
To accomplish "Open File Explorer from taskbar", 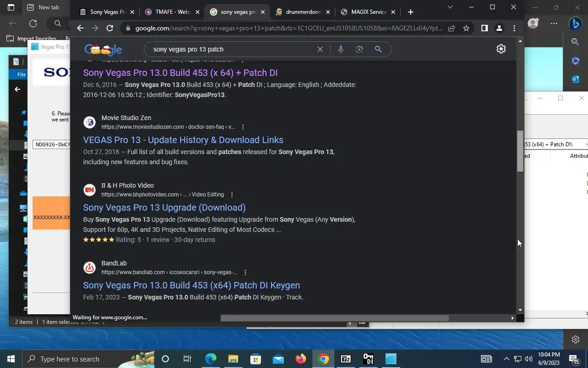I will coord(233,359).
